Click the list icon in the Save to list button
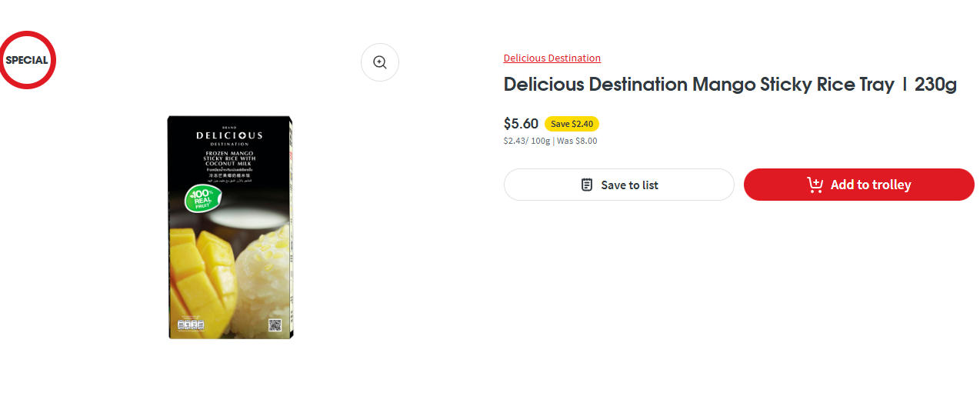The width and height of the screenshot is (980, 403). point(587,185)
